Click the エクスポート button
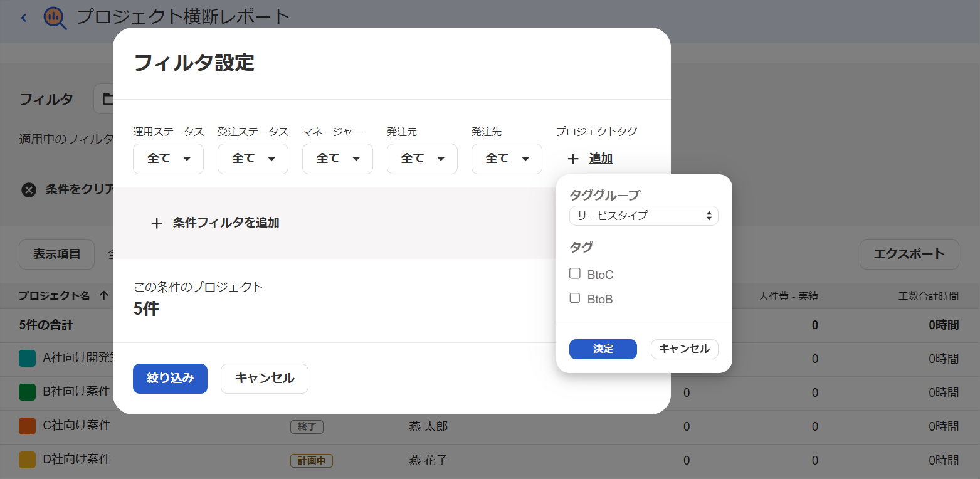The width and height of the screenshot is (980, 479). point(909,255)
